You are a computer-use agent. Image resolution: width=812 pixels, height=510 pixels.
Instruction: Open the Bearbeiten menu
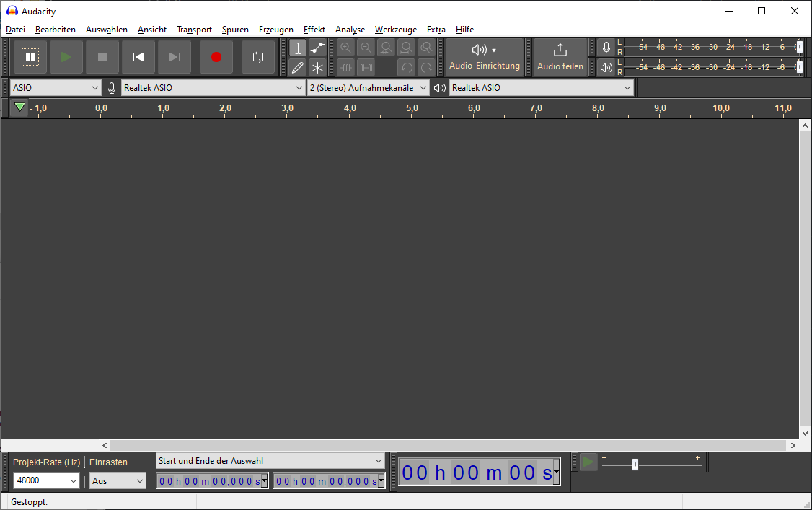pyautogui.click(x=56, y=30)
